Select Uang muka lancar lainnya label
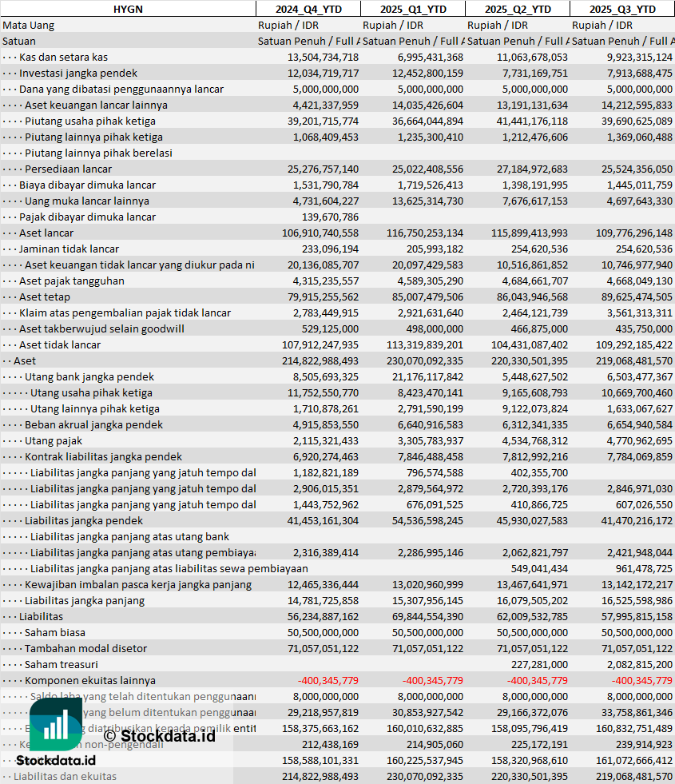Viewport: 675px width, 784px height. tap(87, 201)
